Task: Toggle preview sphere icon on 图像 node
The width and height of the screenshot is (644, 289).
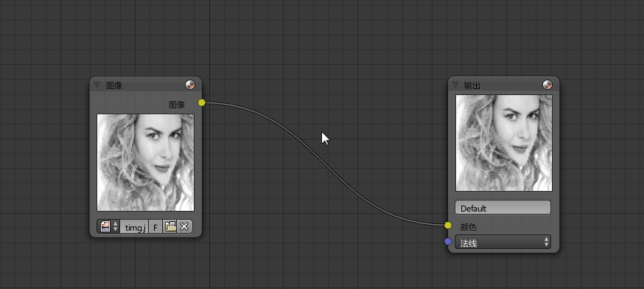Action: 190,85
